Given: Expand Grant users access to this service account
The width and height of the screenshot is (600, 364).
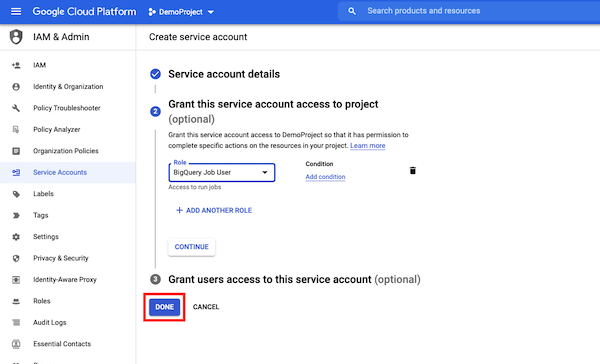Looking at the screenshot, I should pos(294,279).
